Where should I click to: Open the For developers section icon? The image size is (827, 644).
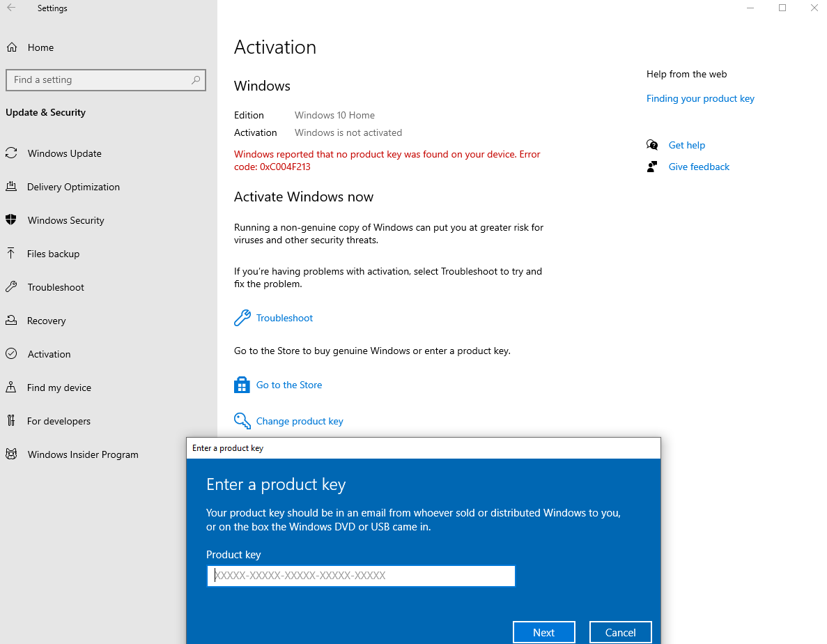click(13, 421)
